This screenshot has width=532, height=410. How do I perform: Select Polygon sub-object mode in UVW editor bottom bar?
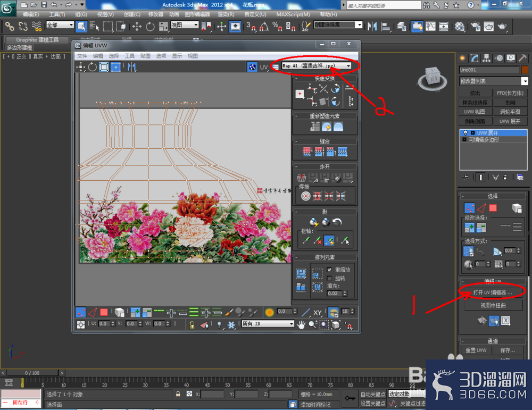(104, 312)
